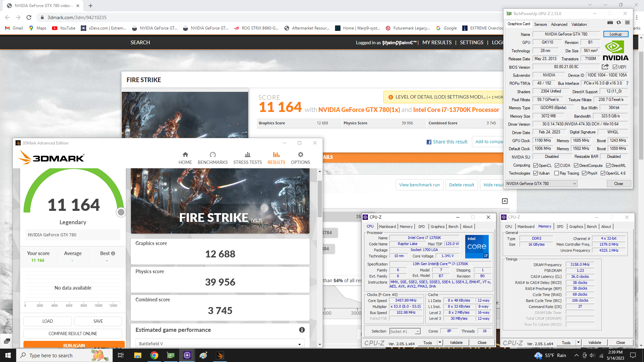Toggle CUDA checkbox in GPU-Z
644x362 pixels.
pos(557,166)
